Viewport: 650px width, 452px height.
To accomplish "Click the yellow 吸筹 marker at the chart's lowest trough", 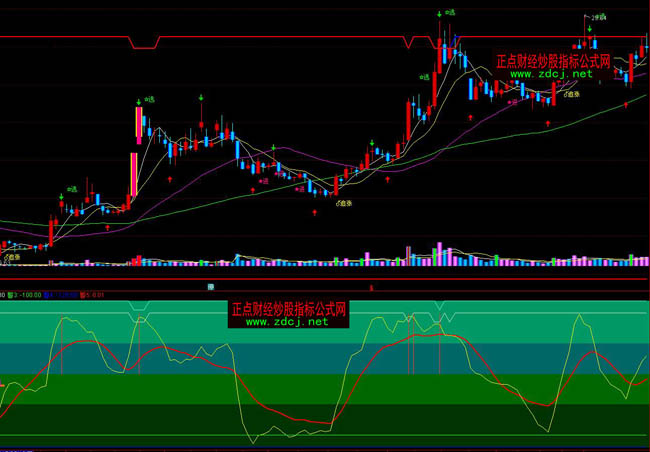I will [x=346, y=203].
